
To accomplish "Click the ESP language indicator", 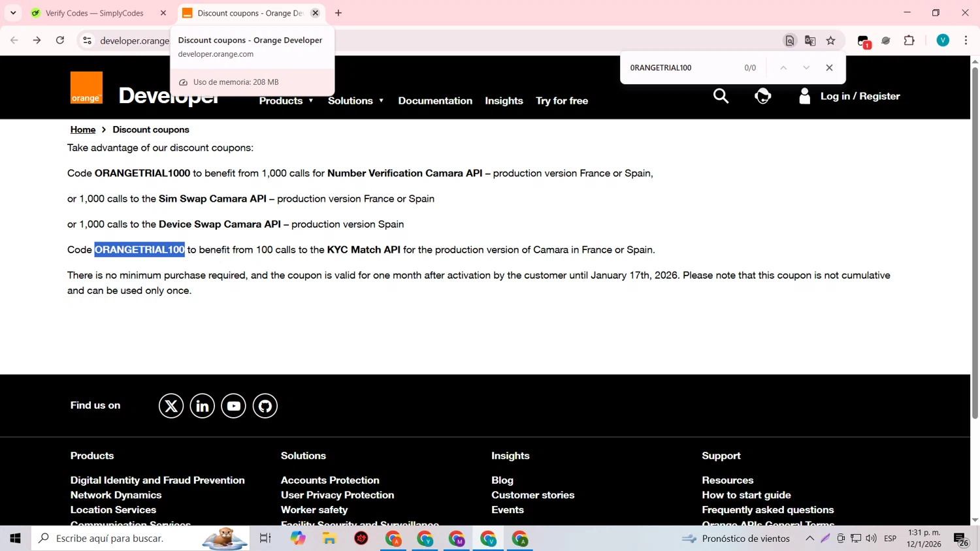I will pos(890,539).
